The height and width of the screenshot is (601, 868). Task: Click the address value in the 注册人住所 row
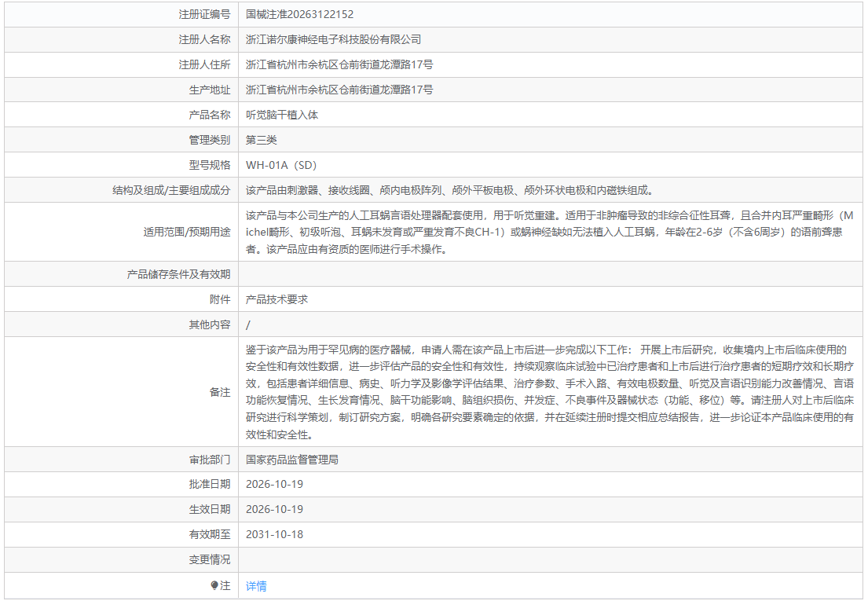click(339, 64)
